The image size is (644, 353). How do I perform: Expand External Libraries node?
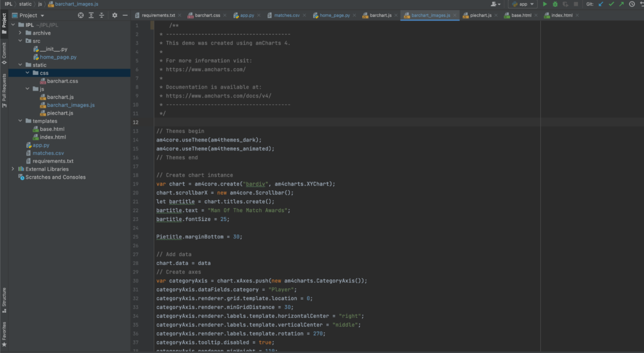tap(13, 169)
